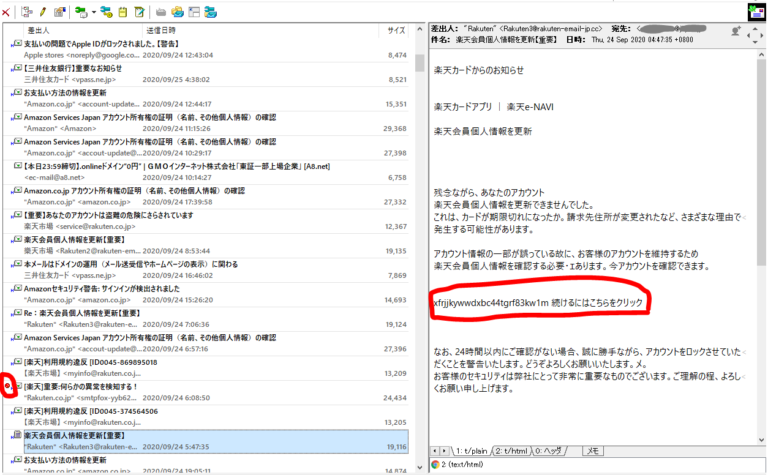Open the 2: (text/html) attachment with Chrome icon
Image resolution: width=768 pixels, height=475 pixels.
pos(458,464)
